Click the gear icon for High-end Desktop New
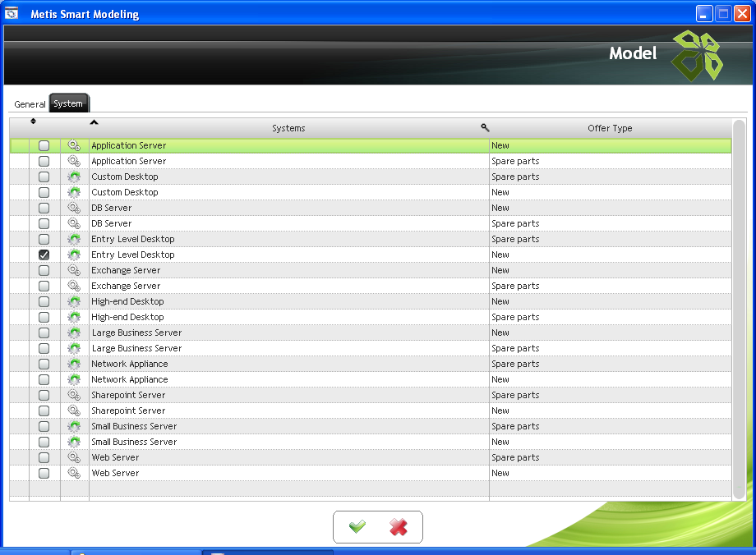756x555 pixels. coord(74,301)
